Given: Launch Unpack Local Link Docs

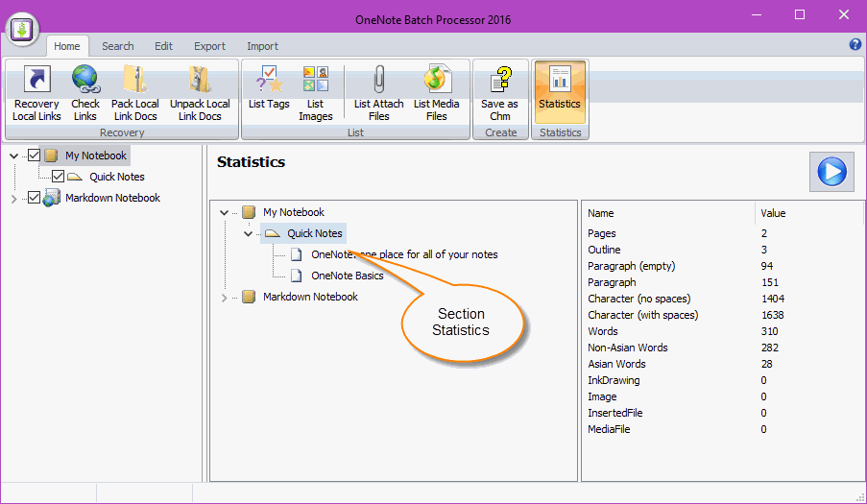Looking at the screenshot, I should (x=200, y=93).
